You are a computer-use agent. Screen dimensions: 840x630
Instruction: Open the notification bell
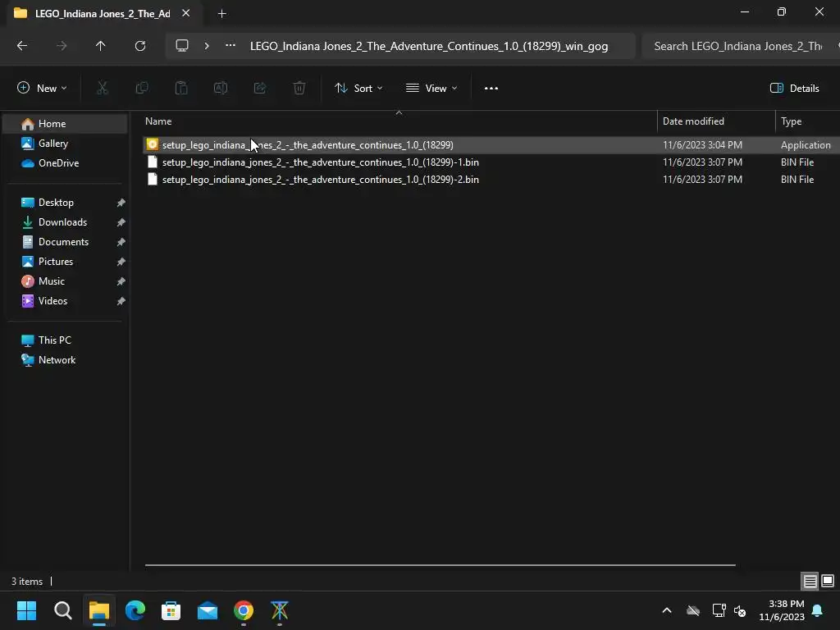coord(818,610)
